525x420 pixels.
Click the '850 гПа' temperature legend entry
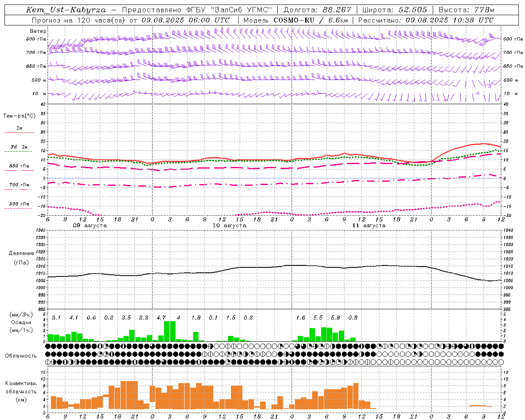coord(19,166)
